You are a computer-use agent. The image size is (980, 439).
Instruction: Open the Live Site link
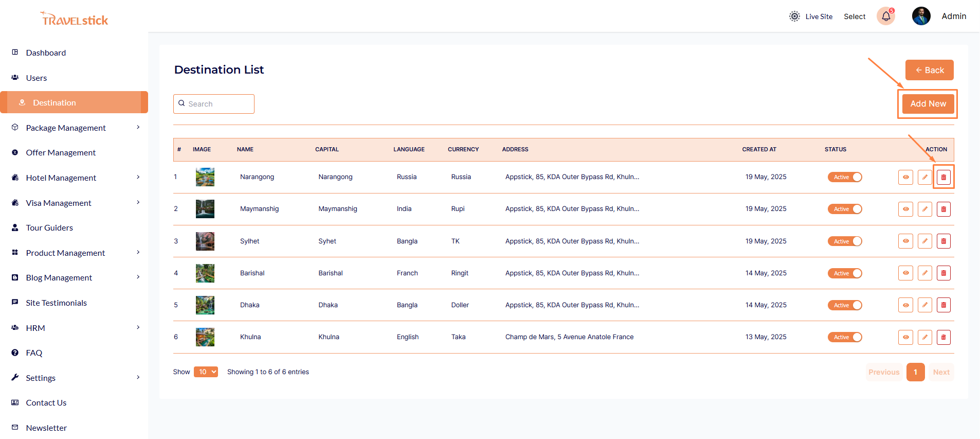pos(819,16)
